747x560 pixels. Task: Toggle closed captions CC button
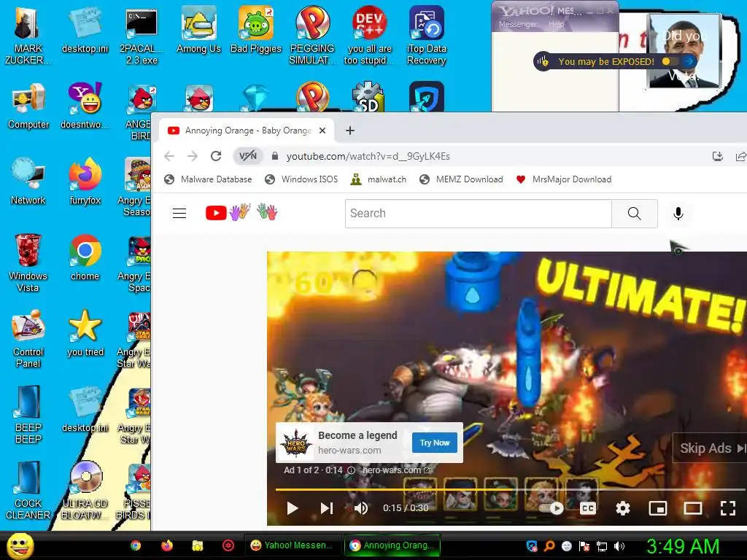[588, 508]
